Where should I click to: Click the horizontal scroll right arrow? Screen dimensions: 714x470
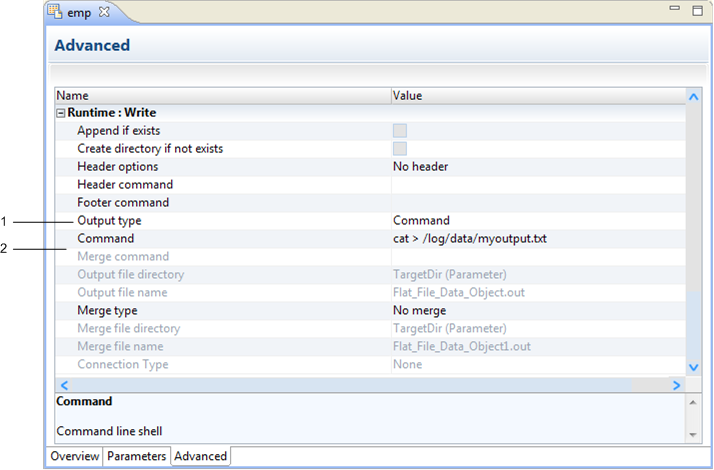(x=676, y=385)
